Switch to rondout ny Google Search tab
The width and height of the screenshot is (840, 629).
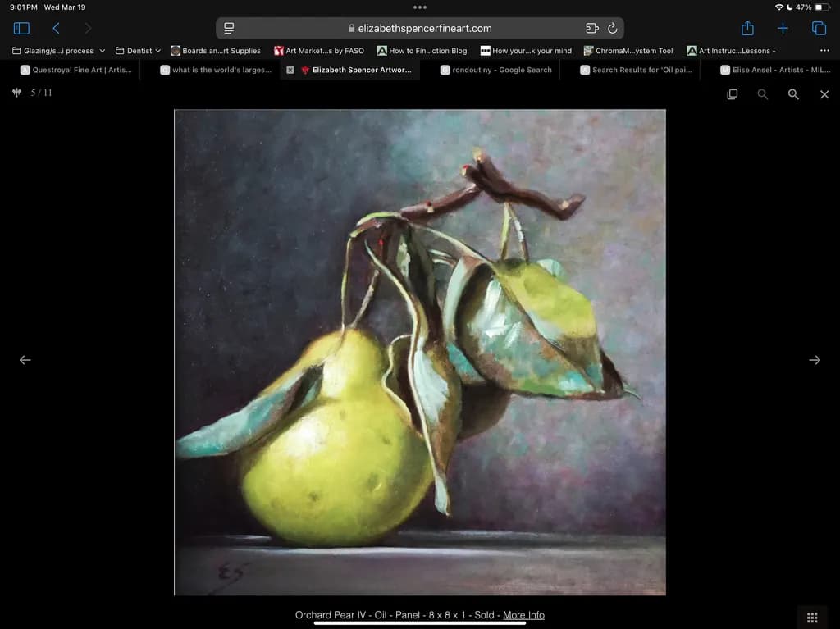pyautogui.click(x=496, y=71)
